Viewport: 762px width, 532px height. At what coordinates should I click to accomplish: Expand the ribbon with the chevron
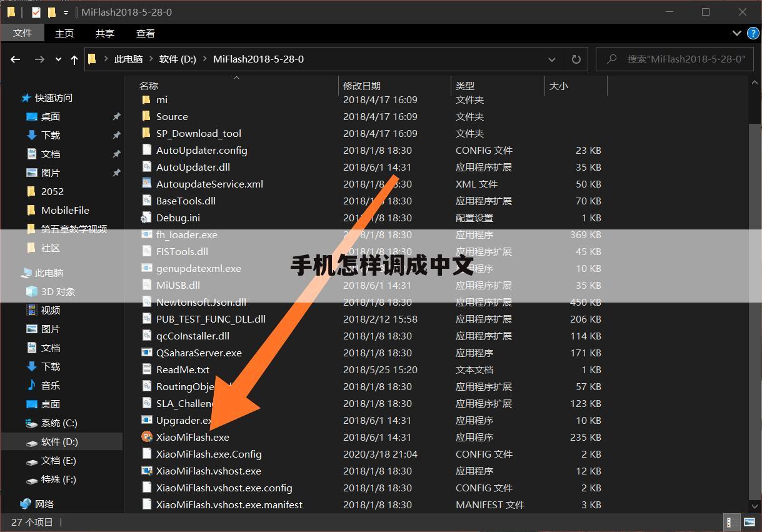[736, 33]
